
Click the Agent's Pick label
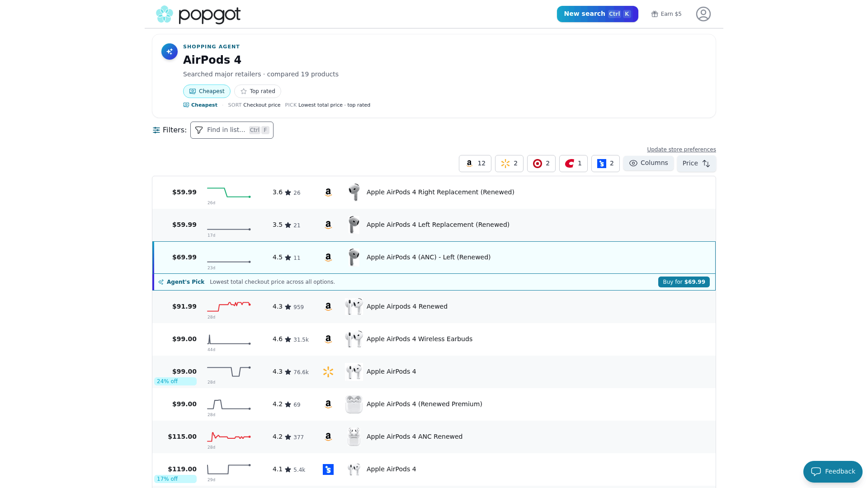(185, 282)
